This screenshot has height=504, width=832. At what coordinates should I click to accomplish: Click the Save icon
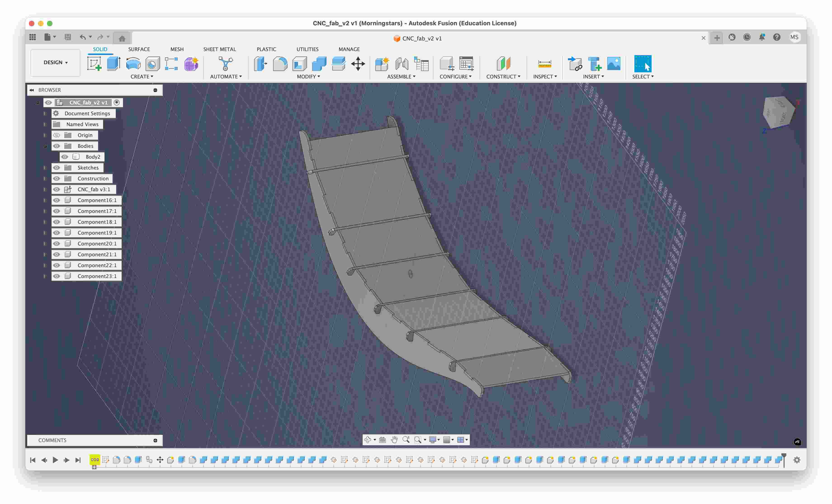pyautogui.click(x=68, y=37)
